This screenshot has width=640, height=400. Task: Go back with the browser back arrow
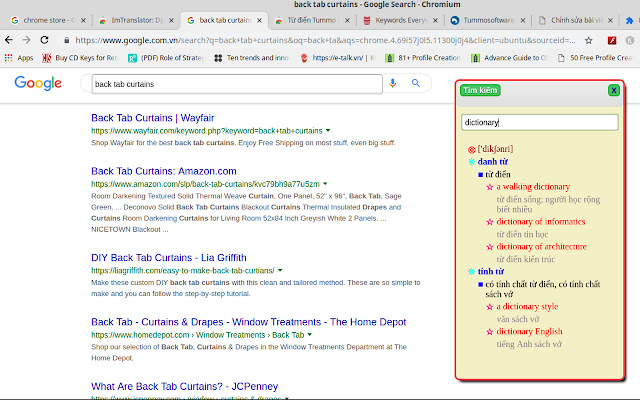pyautogui.click(x=9, y=40)
